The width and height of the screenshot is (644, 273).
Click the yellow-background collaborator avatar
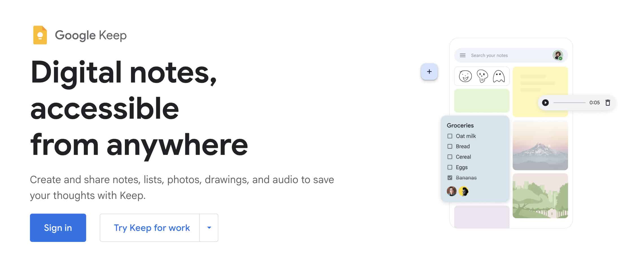point(464,191)
